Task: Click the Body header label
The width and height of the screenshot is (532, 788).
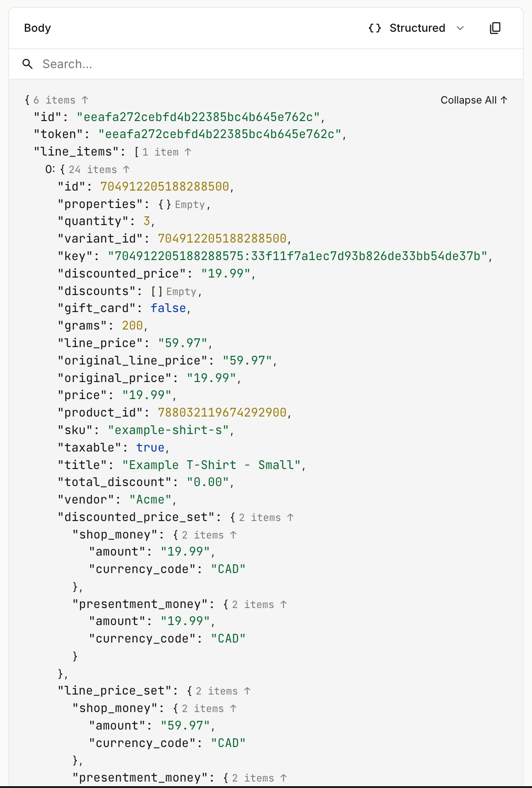Action: coord(37,28)
